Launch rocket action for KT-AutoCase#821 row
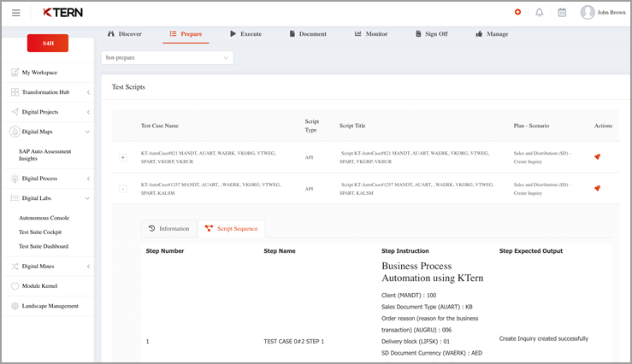Image resolution: width=632 pixels, height=364 pixels. [597, 157]
